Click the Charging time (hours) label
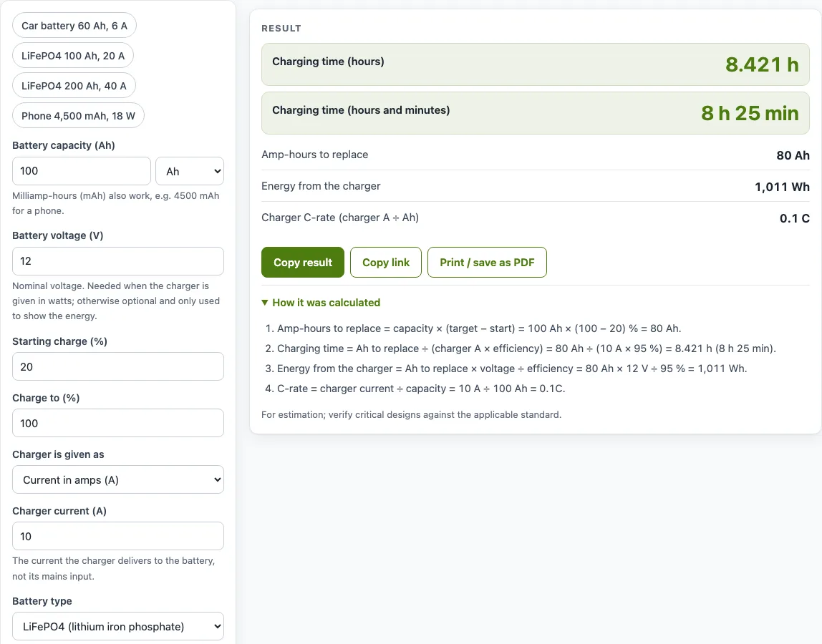 click(x=328, y=62)
